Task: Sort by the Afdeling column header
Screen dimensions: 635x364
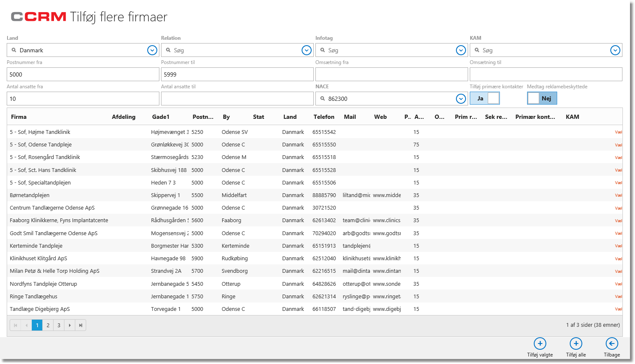Action: (x=124, y=117)
